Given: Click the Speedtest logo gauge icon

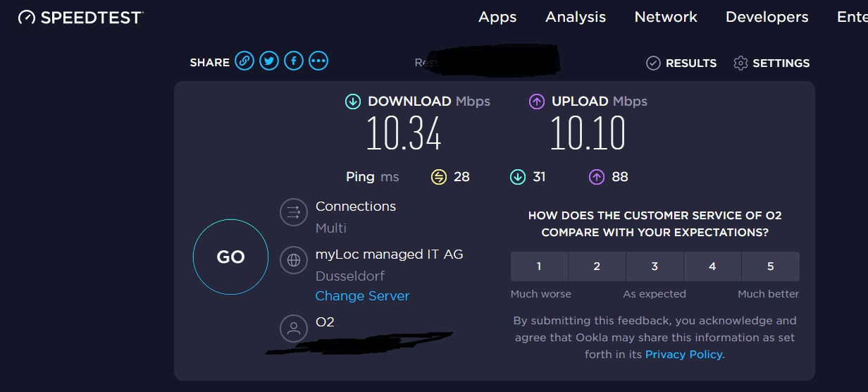Looking at the screenshot, I should [x=27, y=18].
